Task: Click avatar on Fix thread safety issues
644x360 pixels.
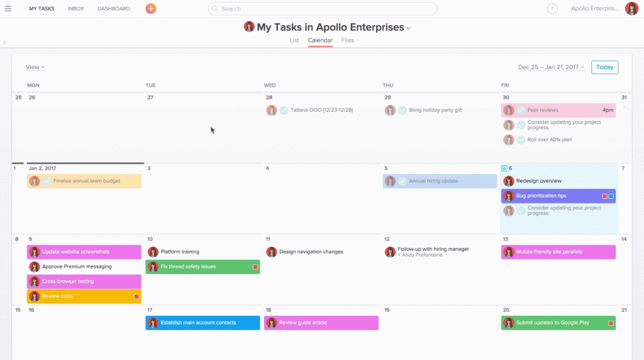Action: coord(153,266)
